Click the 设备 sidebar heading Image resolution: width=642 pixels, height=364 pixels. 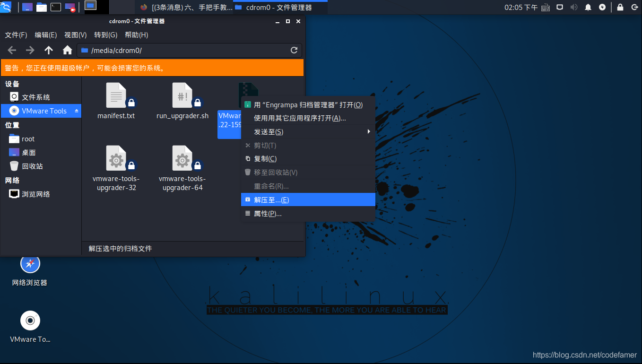click(x=12, y=84)
